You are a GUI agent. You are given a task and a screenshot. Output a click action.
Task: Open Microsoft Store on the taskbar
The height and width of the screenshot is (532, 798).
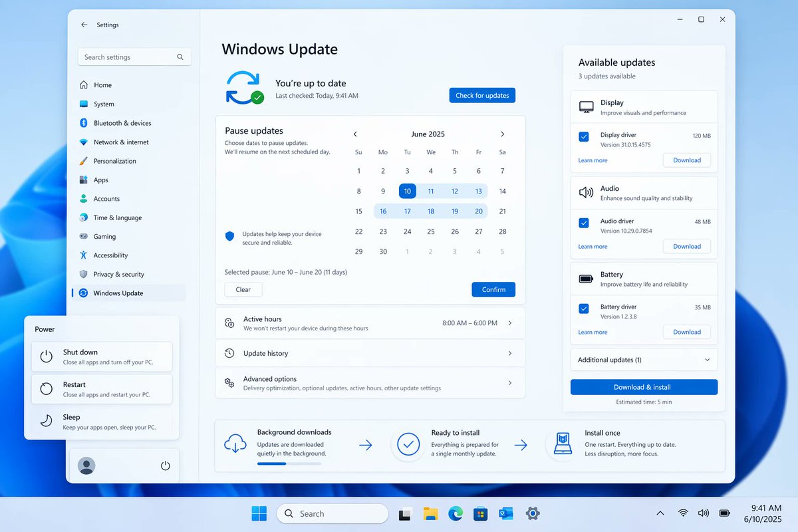coord(481,513)
